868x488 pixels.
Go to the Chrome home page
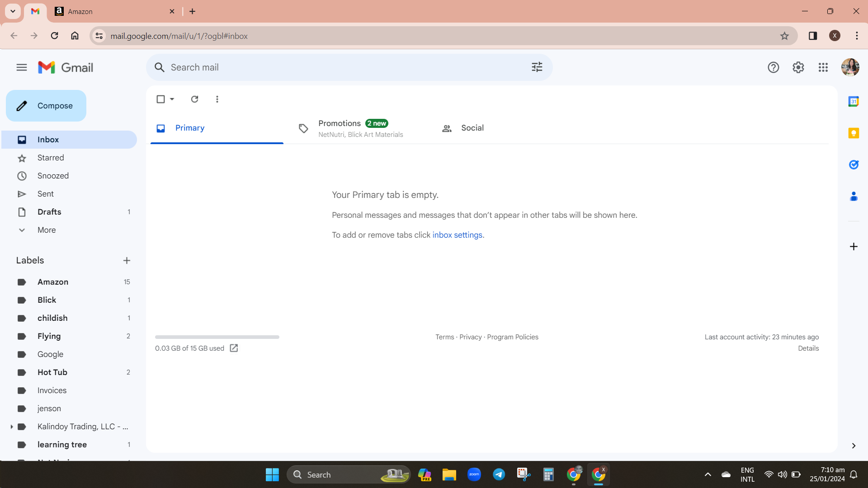click(75, 36)
